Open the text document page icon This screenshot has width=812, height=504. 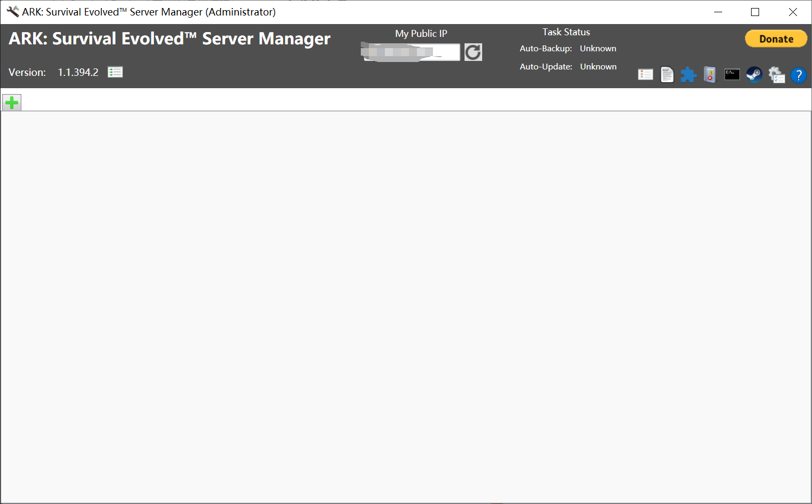(667, 75)
